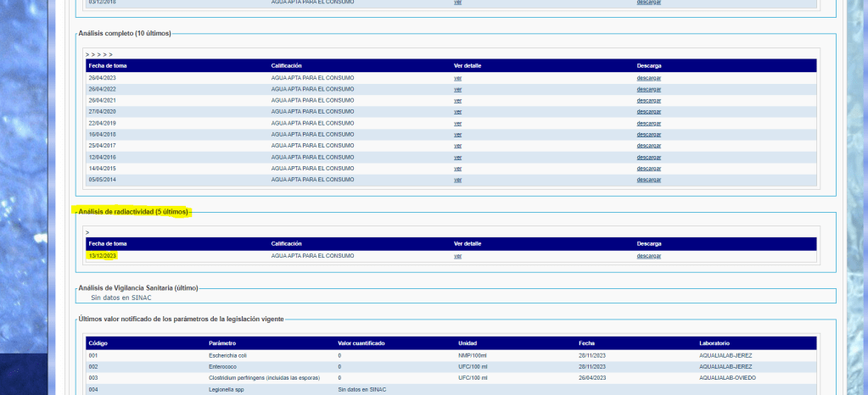View the 25/04/2017 analysis details
The width and height of the screenshot is (868, 395).
click(457, 146)
